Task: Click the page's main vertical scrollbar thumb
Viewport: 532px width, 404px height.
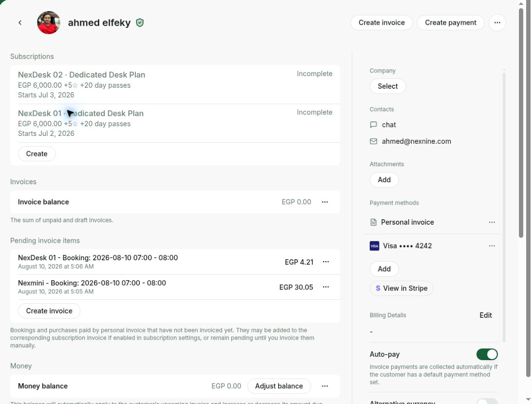Action: coord(521,122)
